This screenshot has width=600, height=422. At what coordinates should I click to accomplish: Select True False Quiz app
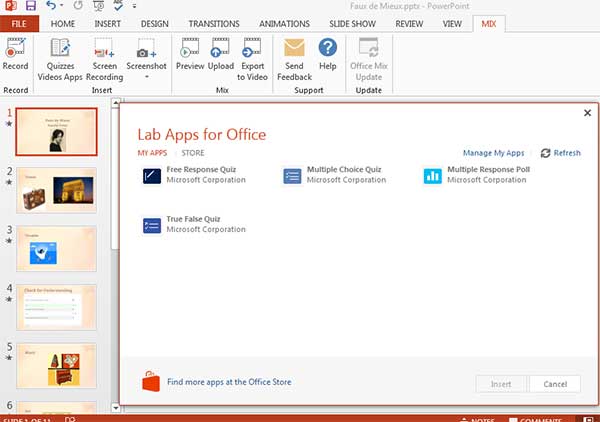[x=194, y=225]
